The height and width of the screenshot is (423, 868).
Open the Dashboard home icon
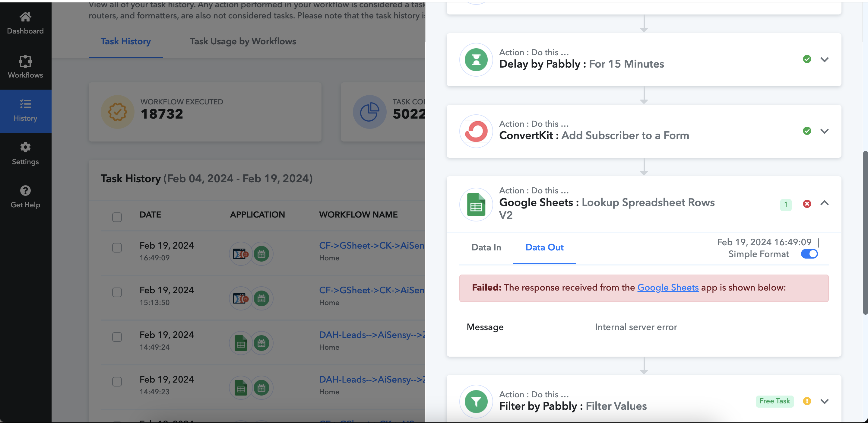[x=25, y=17]
